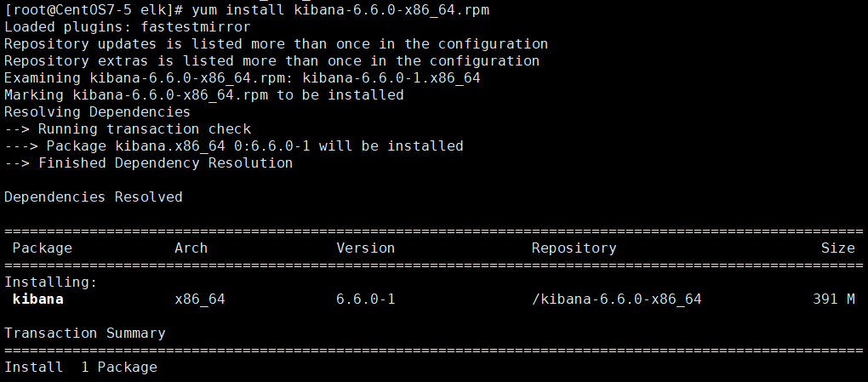
Task: Click the "Dependencies Resolved" text
Action: (94, 197)
